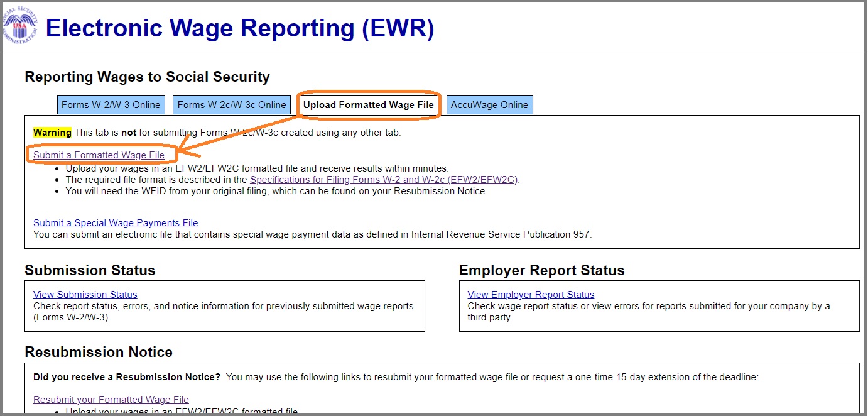
Task: Click the orange arrow pointing to the submit link
Action: 239,134
